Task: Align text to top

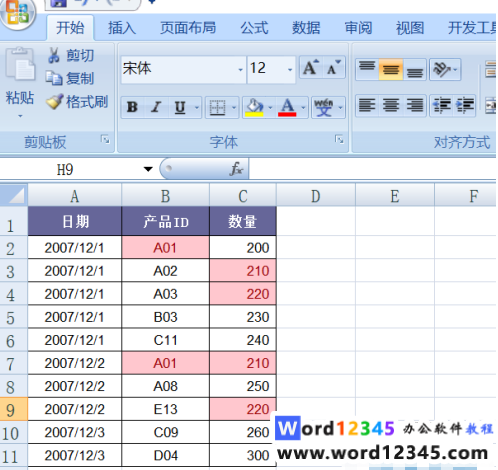Action: coord(367,69)
